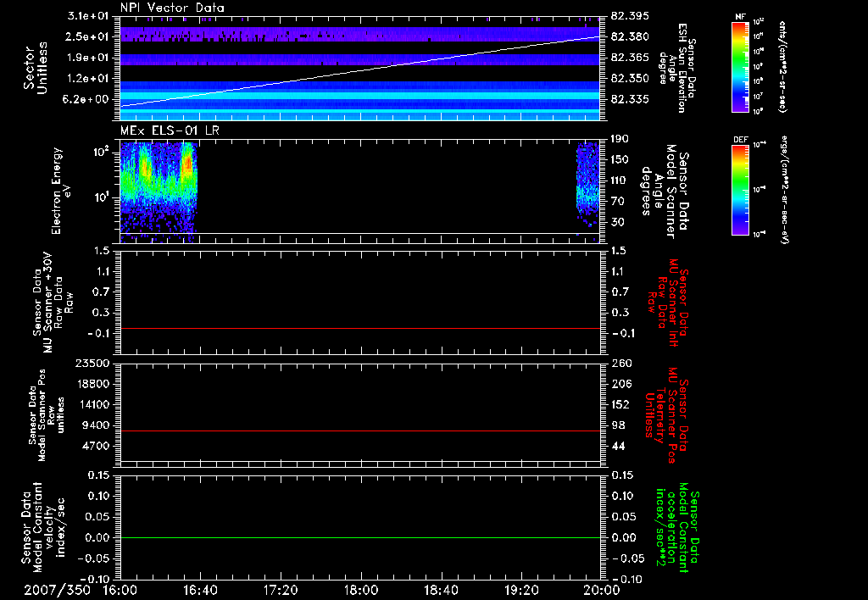This screenshot has width=868, height=600.
Task: Click the 82.395 sun elevation tick label
Action: click(630, 16)
